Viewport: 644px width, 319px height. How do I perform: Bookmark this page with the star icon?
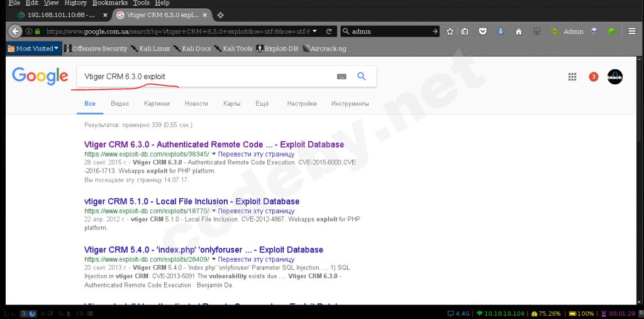(x=450, y=31)
